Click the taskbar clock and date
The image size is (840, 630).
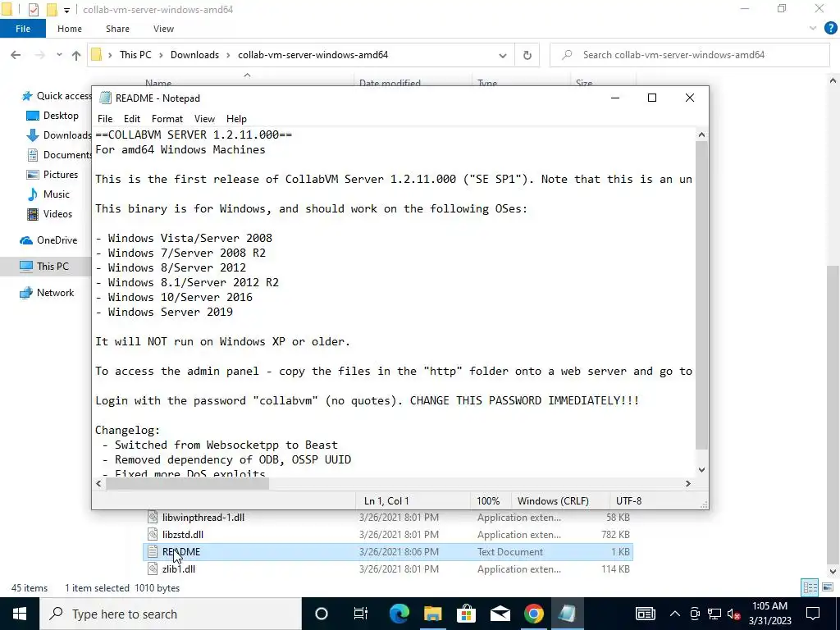tap(769, 614)
